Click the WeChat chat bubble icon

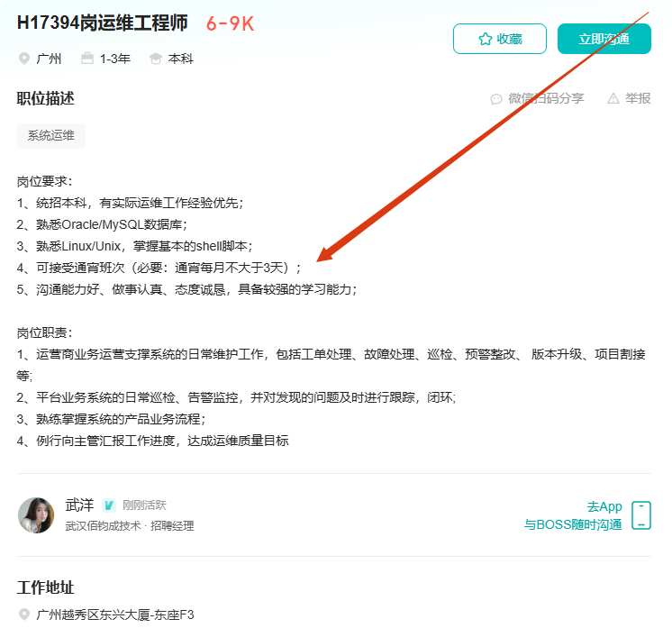tap(496, 99)
